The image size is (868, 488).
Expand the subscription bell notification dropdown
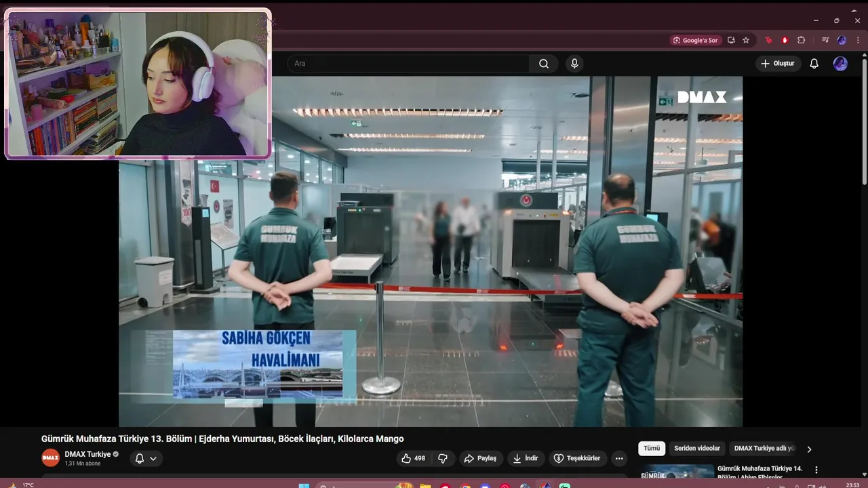pyautogui.click(x=146, y=458)
